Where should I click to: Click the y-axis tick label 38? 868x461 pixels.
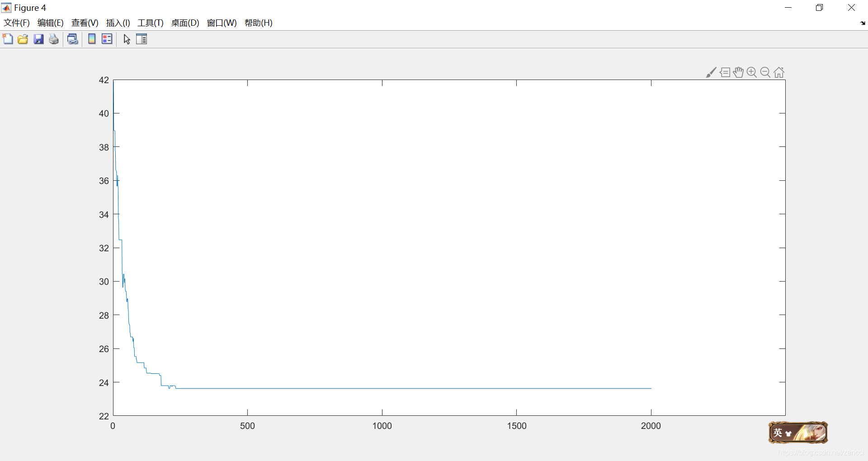point(104,147)
